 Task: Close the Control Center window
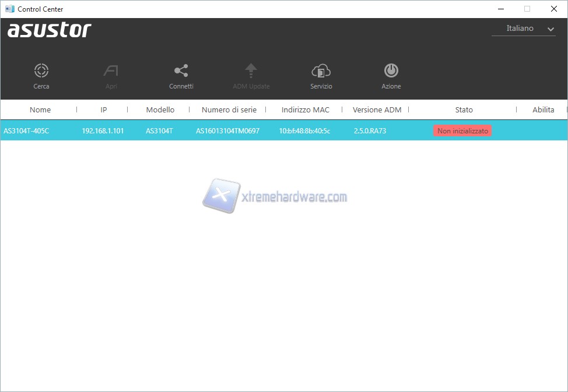coord(553,9)
